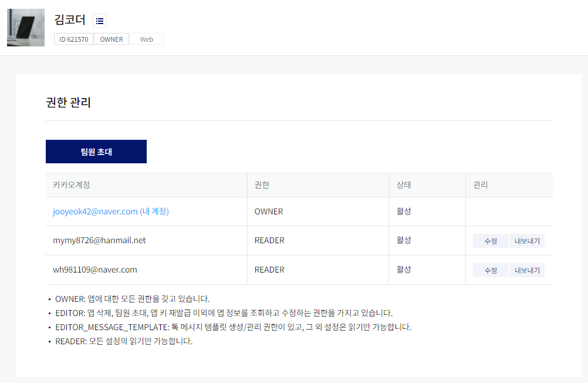The height and width of the screenshot is (383, 588).
Task: Click the READER description line in the notes
Action: click(124, 341)
